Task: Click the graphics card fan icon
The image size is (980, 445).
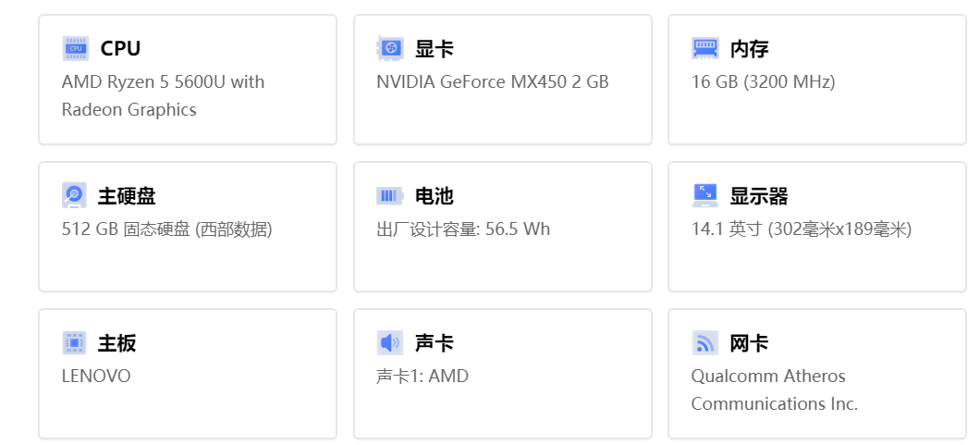Action: point(390,48)
